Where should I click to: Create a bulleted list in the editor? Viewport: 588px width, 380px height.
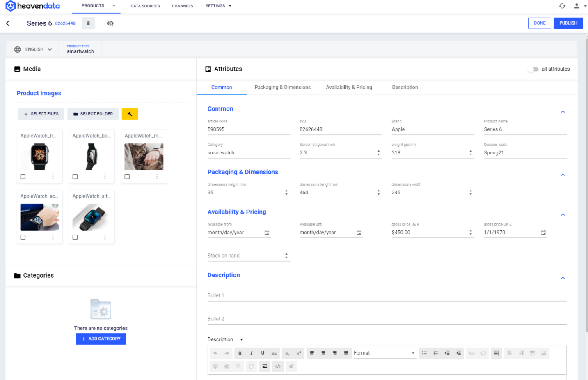pyautogui.click(x=424, y=353)
